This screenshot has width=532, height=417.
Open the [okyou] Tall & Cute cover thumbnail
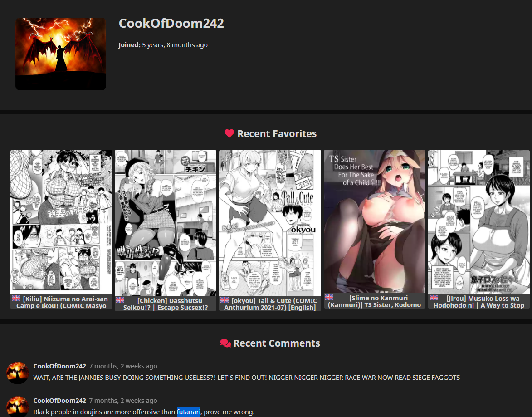(x=270, y=223)
